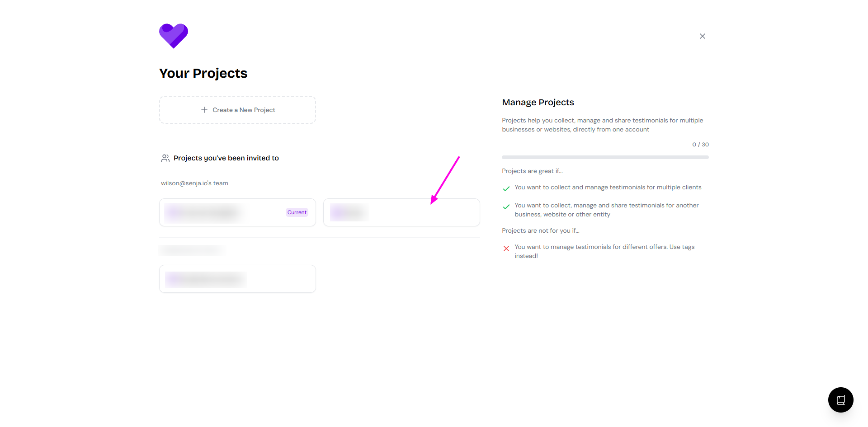Viewport: 868px width, 427px height.
Task: Click the purple Current badge
Action: pos(297,212)
